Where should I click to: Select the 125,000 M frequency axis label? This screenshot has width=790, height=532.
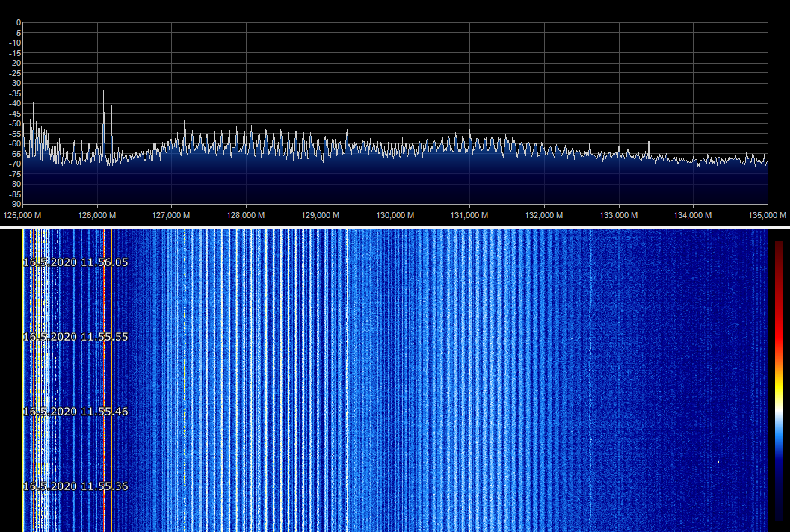tap(23, 215)
